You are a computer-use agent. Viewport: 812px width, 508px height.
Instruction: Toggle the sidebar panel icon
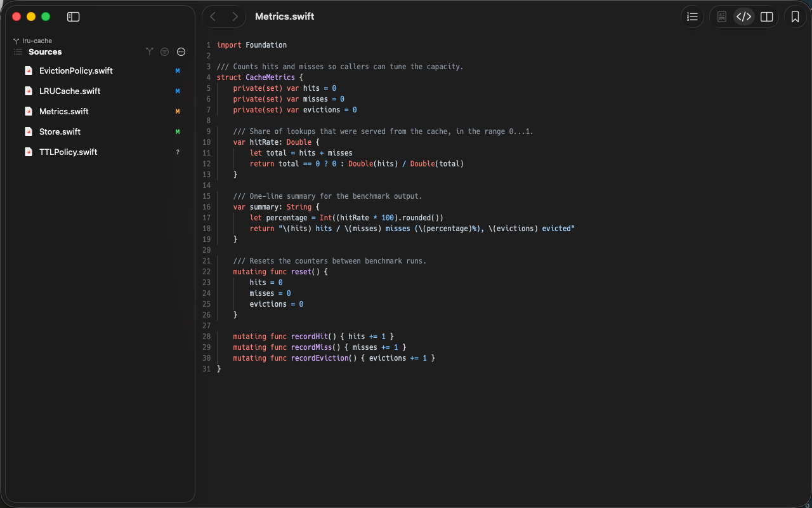tap(74, 17)
